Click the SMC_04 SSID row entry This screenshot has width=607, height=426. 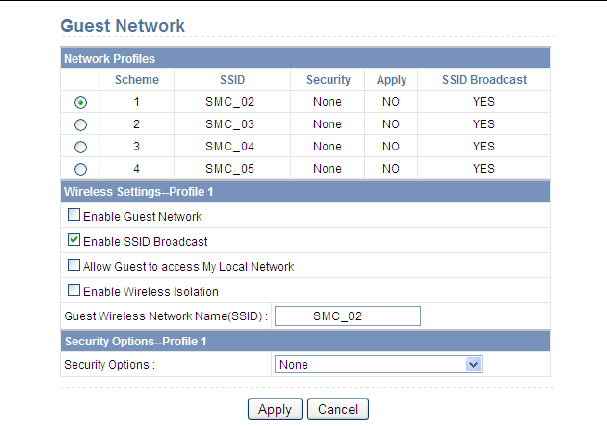coord(230,146)
